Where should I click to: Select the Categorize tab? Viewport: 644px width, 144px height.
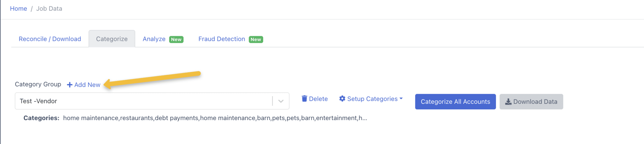[112, 39]
